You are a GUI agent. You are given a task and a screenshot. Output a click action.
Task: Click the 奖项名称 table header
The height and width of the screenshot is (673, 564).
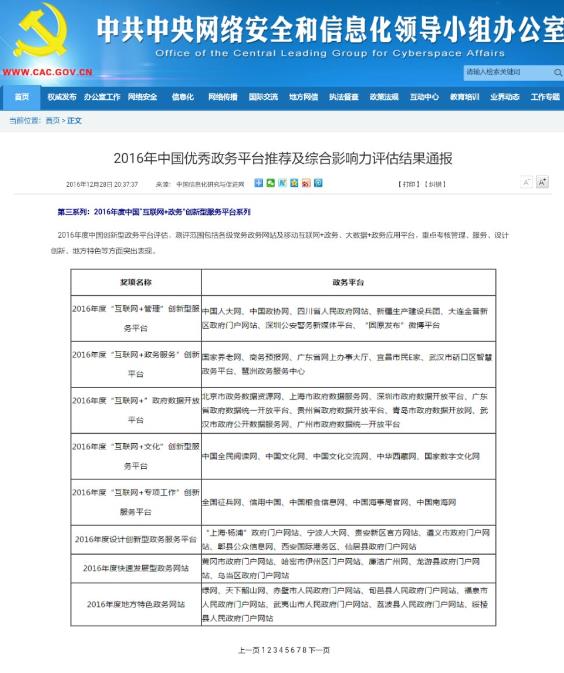tap(136, 282)
